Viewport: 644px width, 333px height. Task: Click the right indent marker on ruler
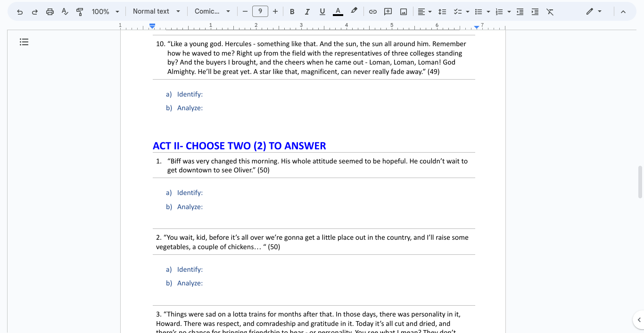[477, 27]
